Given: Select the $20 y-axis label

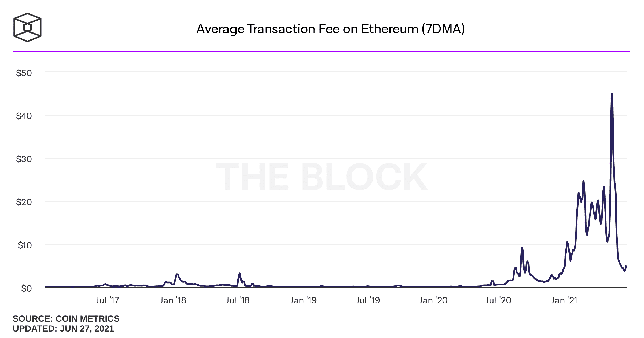Looking at the screenshot, I should 24,202.
